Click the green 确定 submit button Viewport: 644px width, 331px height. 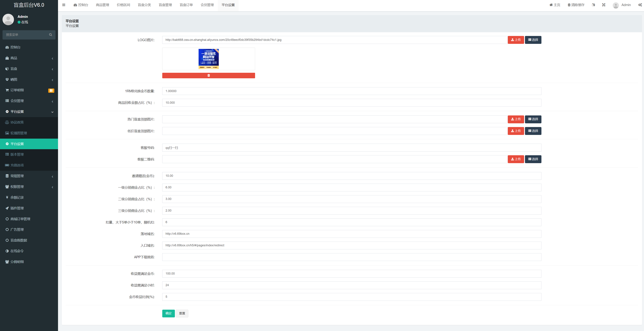point(168,313)
